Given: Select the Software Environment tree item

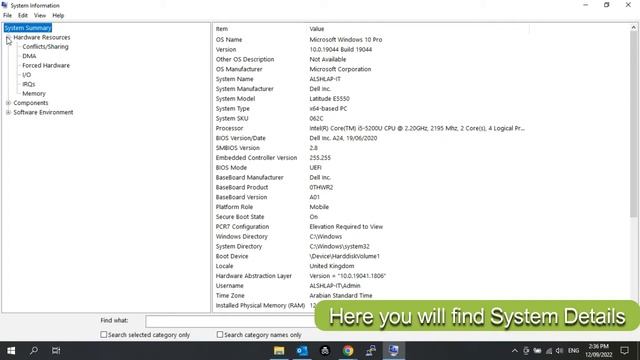Looking at the screenshot, I should coord(43,112).
